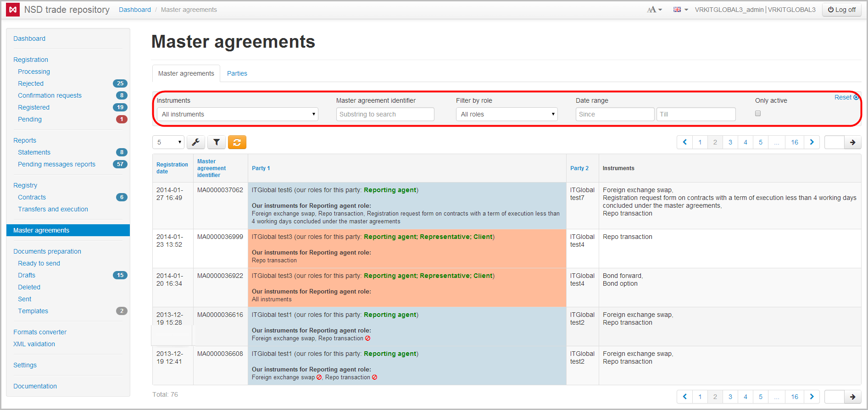Open rows per page dropdown
The image size is (868, 410).
point(168,142)
